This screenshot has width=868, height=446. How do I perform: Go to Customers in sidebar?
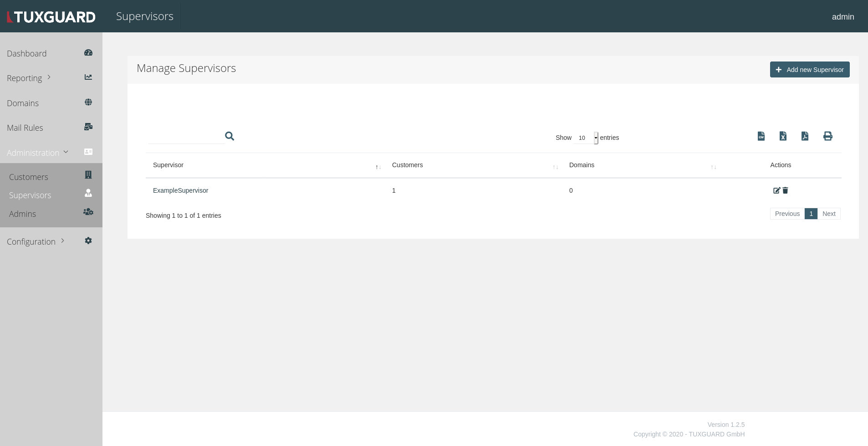tap(29, 177)
